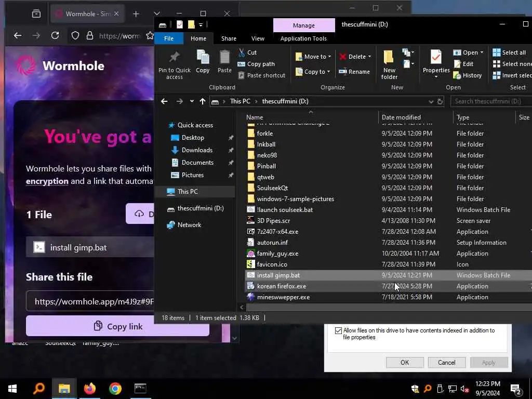532x399 pixels.
Task: Click Copy path in ribbon
Action: pos(256,64)
